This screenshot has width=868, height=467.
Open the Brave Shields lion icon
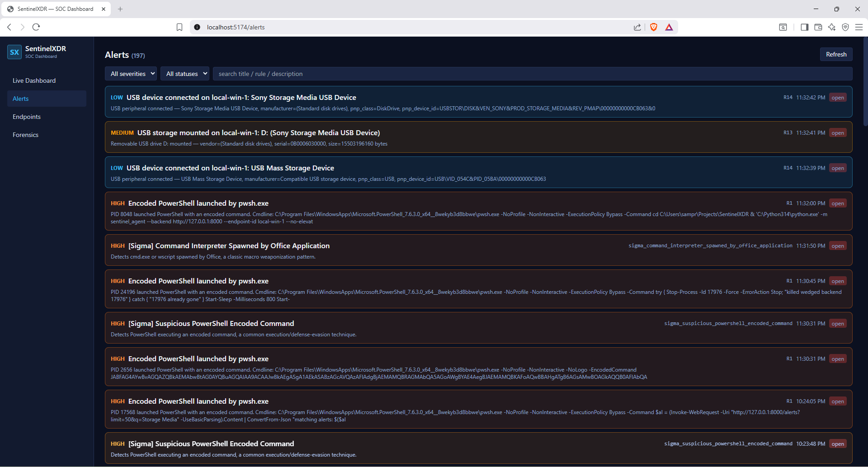(x=653, y=27)
